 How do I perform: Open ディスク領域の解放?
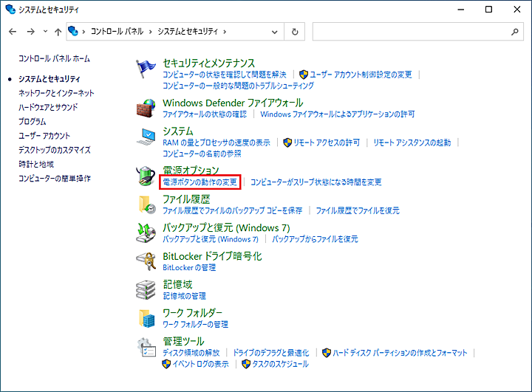pos(191,353)
